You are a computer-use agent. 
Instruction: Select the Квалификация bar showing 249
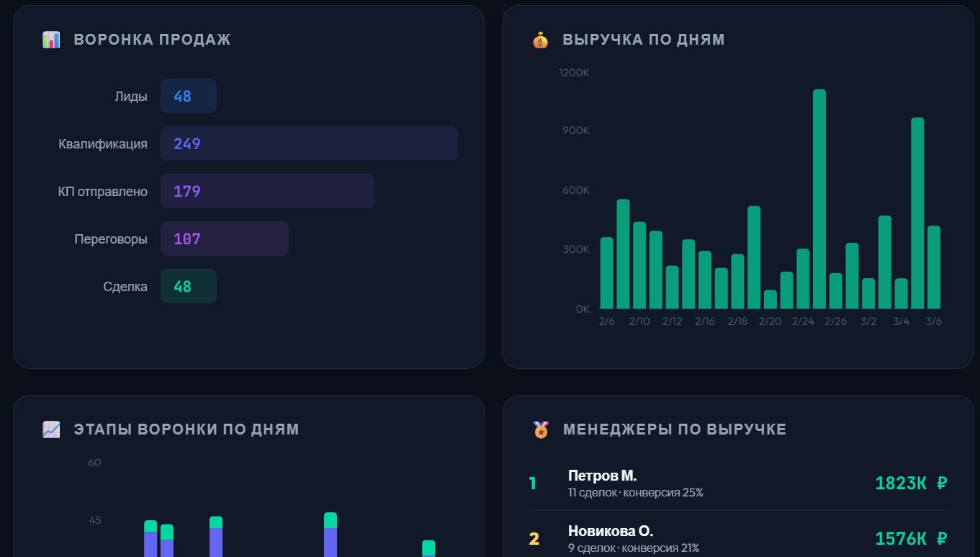(309, 143)
